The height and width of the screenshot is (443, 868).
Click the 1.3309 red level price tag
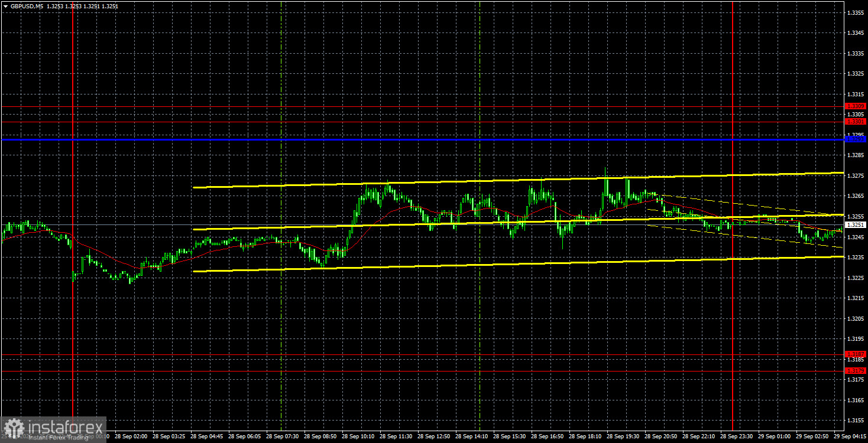(856, 106)
